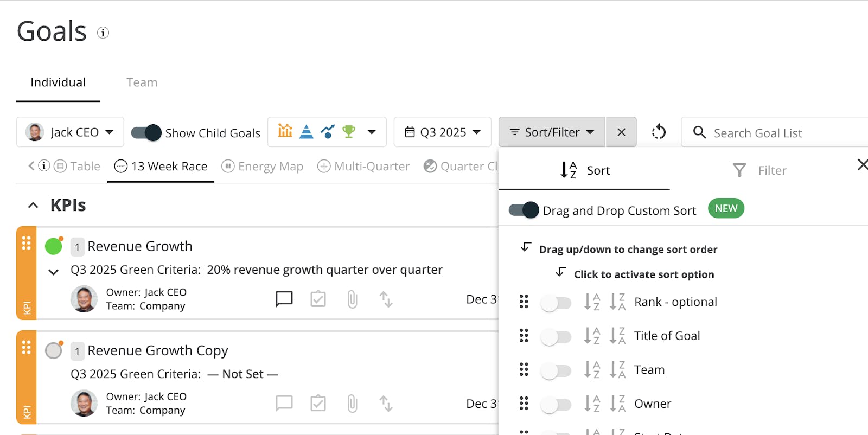Switch to the Team tab
Screen dimensions: 868x435
coord(142,82)
